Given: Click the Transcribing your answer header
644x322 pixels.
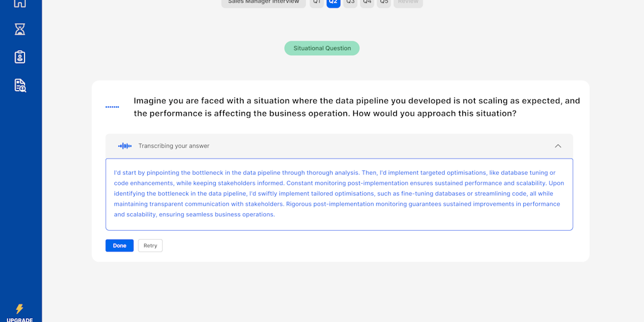Looking at the screenshot, I should (174, 146).
